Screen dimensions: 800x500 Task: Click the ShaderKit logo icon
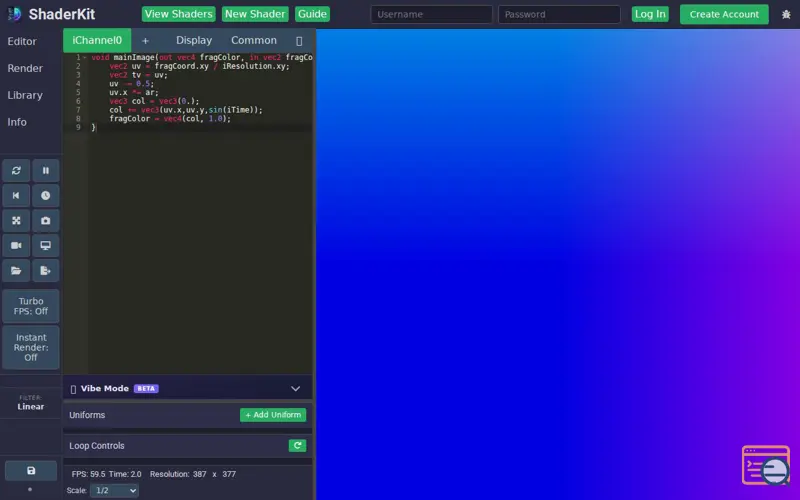click(x=14, y=14)
